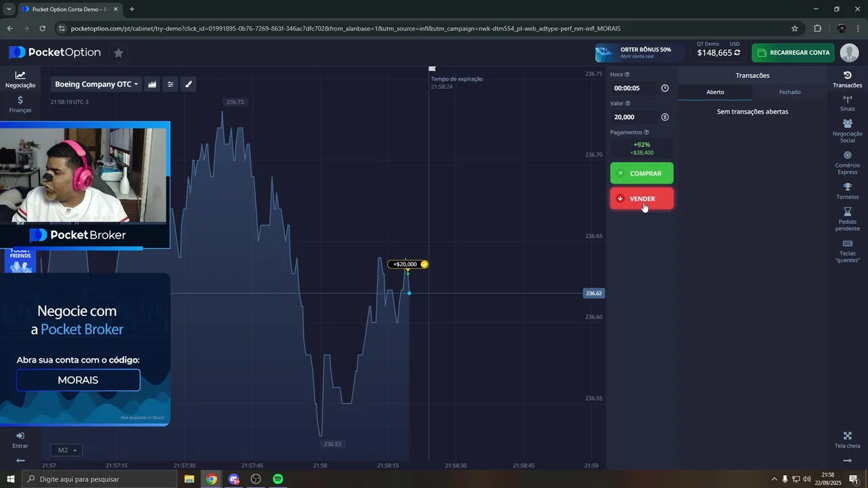Click the +$20,000 trade marker on chart

[x=408, y=264]
